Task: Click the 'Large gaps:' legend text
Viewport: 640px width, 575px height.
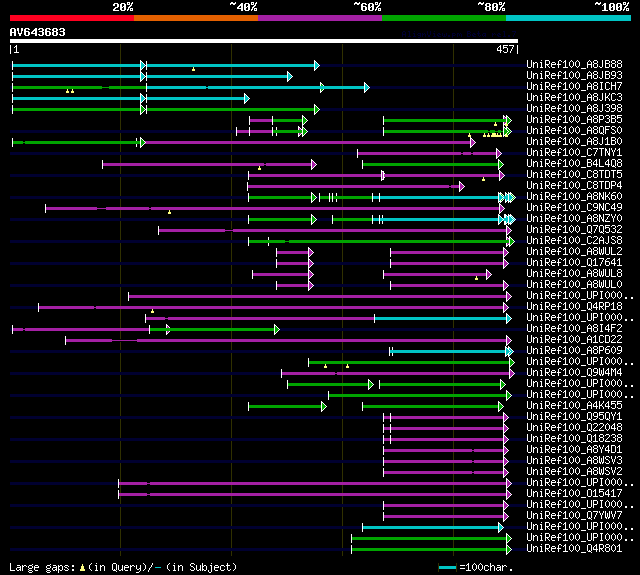Action: pos(42,567)
